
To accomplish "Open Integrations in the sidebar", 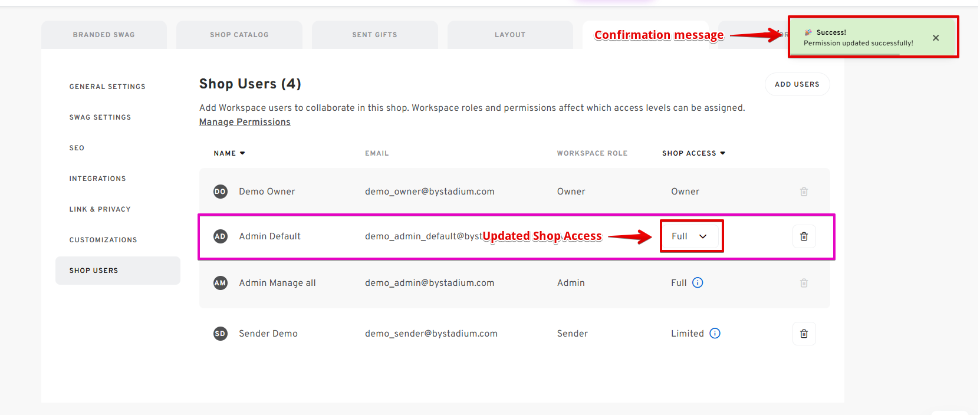I will pos(97,179).
